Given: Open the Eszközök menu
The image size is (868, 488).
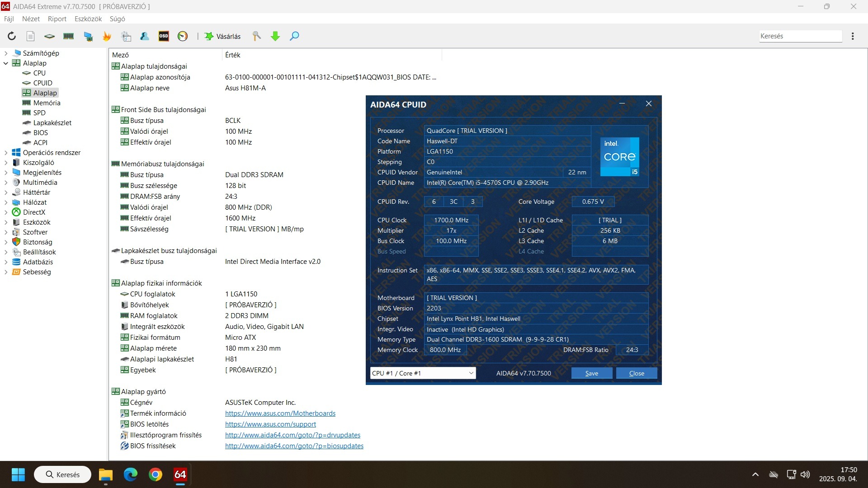Looking at the screenshot, I should (88, 19).
